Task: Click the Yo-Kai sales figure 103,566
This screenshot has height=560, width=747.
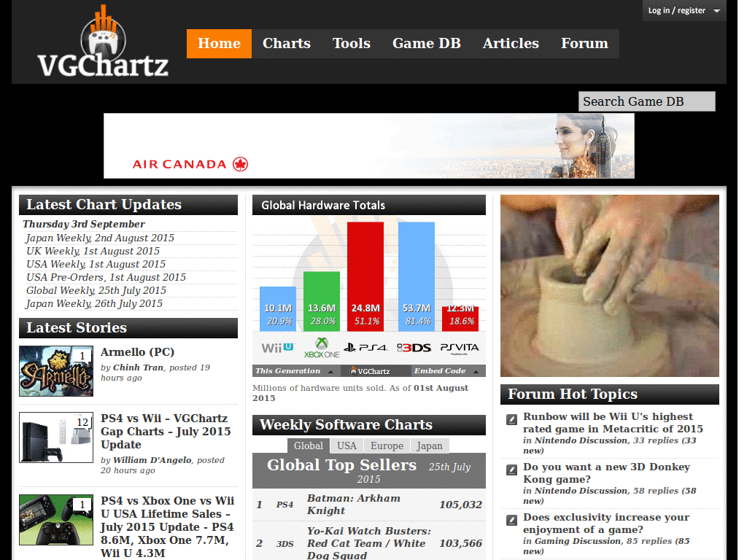Action: (x=461, y=543)
